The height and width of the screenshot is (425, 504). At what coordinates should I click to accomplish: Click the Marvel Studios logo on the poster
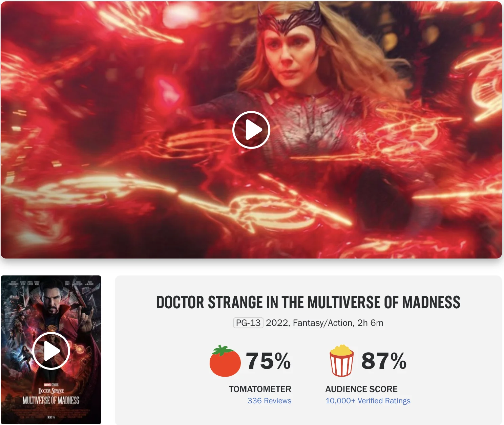coord(51,385)
